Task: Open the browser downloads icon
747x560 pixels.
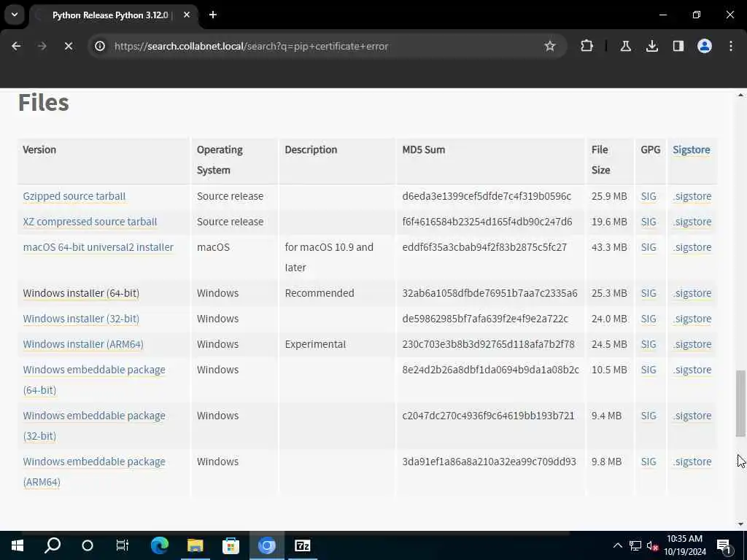Action: tap(651, 46)
